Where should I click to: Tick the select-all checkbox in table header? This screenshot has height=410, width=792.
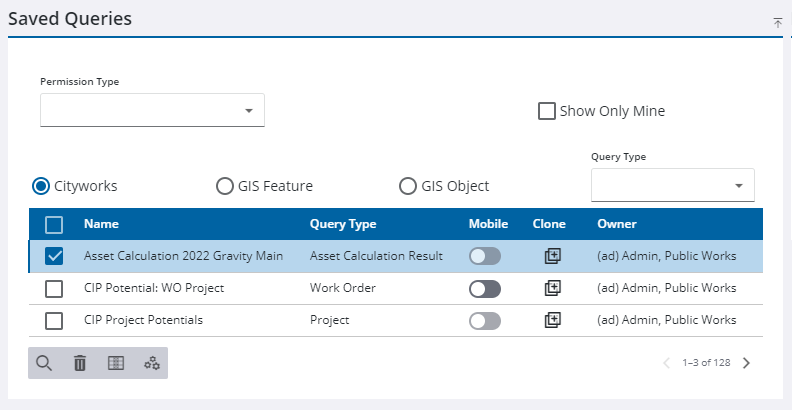[x=55, y=225]
